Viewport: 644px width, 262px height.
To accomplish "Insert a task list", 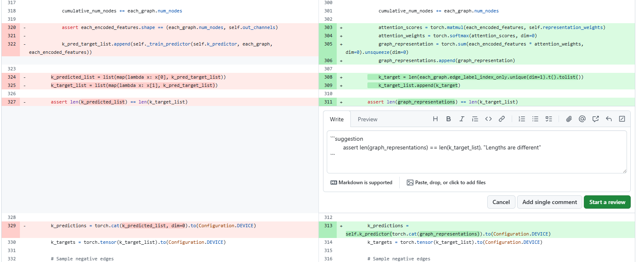I will click(549, 119).
